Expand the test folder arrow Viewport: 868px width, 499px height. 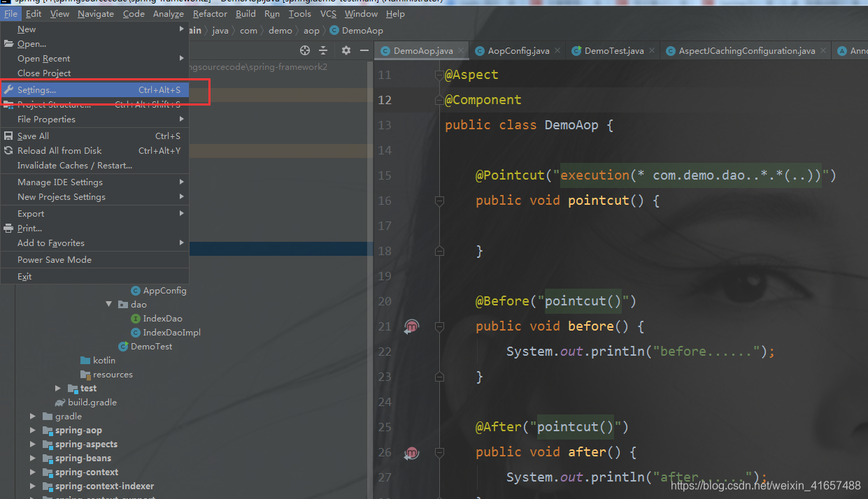(x=58, y=389)
